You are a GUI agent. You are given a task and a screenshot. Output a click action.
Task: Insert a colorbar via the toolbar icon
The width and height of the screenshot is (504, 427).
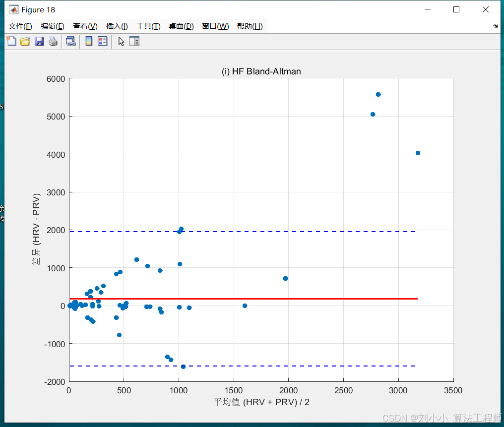[89, 41]
